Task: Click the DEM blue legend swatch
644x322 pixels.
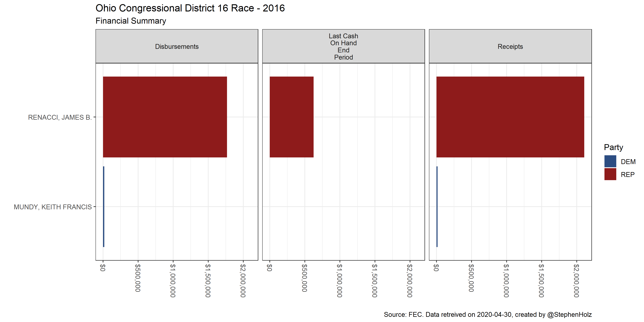Action: 610,161
